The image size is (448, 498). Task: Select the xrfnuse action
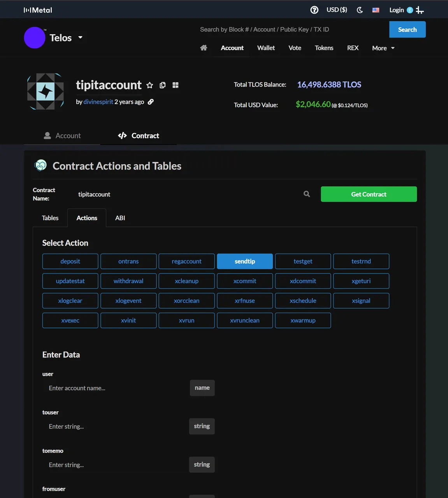(245, 301)
